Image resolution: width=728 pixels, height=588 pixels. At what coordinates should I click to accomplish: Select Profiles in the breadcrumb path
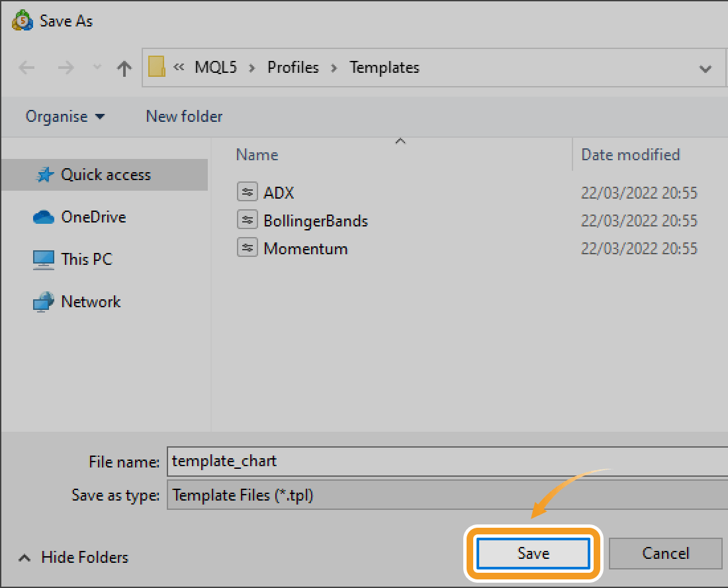(293, 68)
